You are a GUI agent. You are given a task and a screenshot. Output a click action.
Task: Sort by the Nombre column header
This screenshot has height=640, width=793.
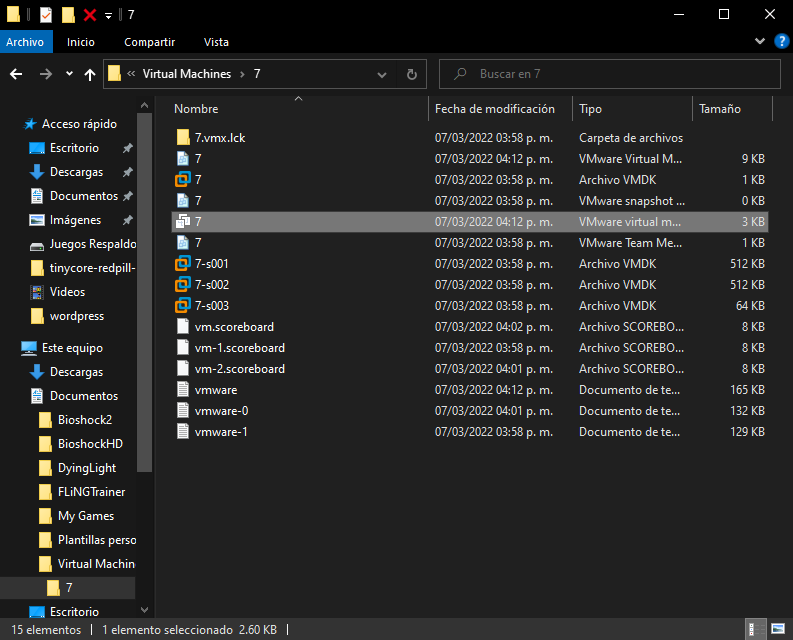coord(196,109)
